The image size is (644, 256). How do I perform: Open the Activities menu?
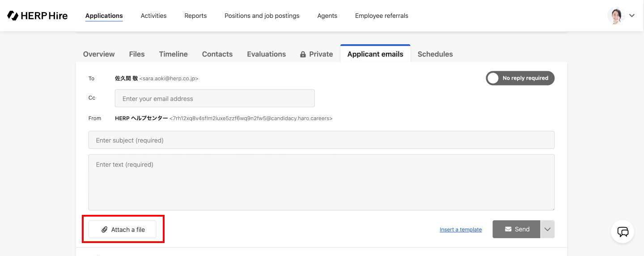click(153, 16)
